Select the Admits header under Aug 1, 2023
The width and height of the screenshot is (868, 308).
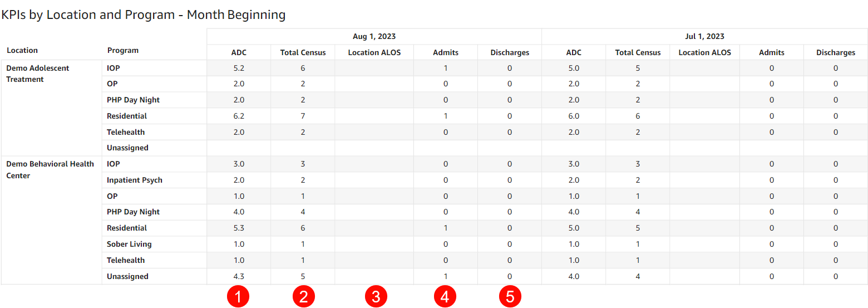tap(446, 52)
